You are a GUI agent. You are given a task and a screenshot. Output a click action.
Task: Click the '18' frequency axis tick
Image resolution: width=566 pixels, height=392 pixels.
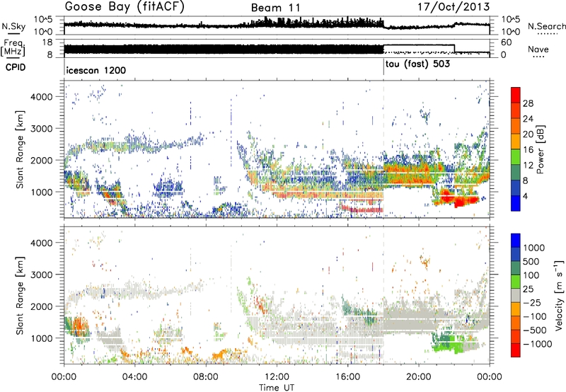pyautogui.click(x=47, y=42)
